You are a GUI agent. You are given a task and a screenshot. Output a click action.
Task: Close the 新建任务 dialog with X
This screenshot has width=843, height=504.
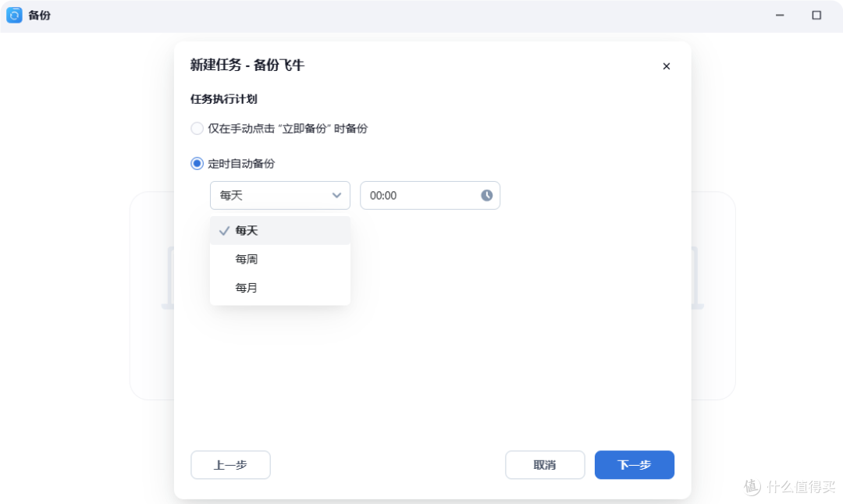[x=667, y=66]
